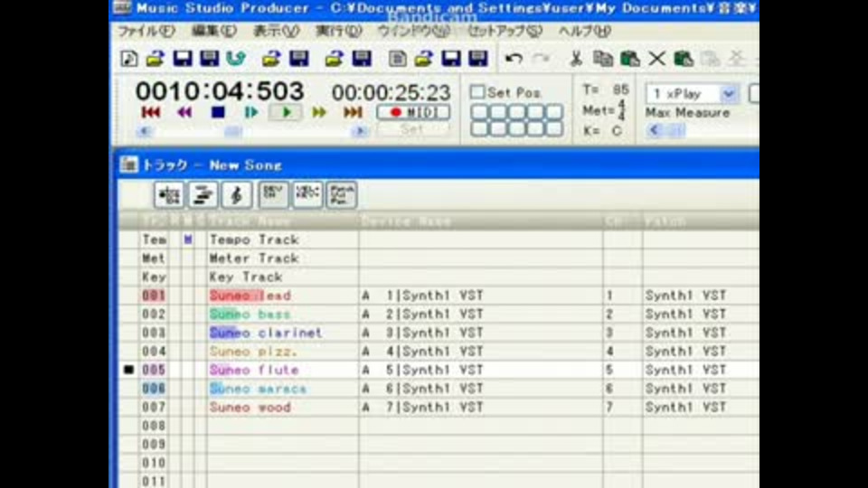Cut selection with the scissors icon
This screenshot has width=868, height=488.
[x=576, y=58]
